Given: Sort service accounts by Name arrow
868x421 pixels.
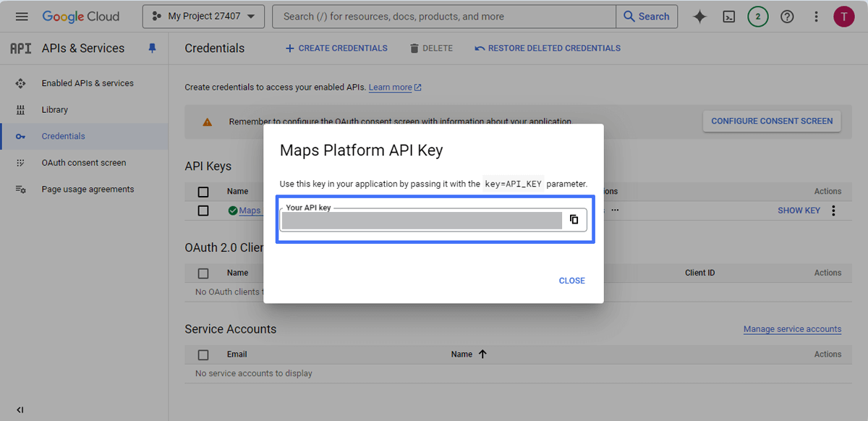Looking at the screenshot, I should click(482, 354).
